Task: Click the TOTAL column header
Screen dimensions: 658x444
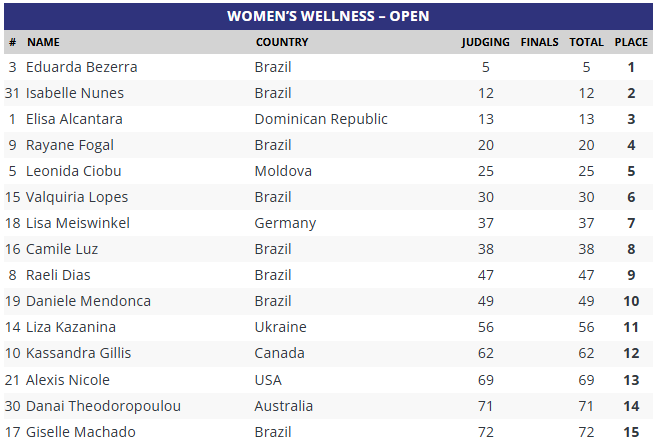Action: point(586,42)
